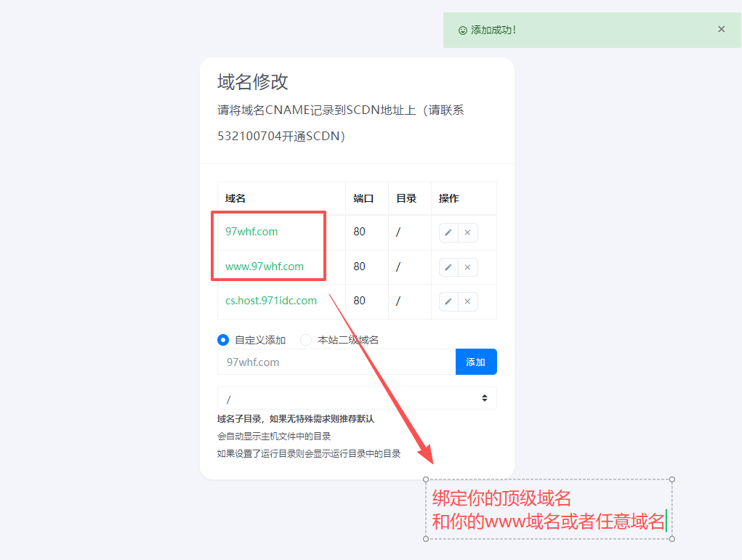Screen dimensions: 742x560
Task: Edit the 97whf.com domain entry
Action: tap(448, 232)
